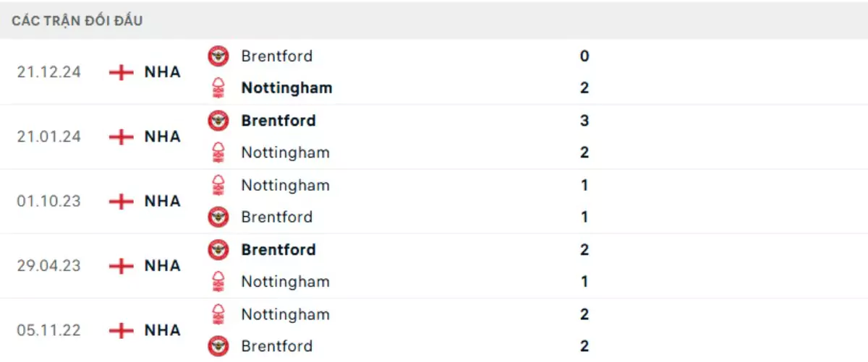
Task: Open Brentford team in 05.11.22 match
Action: click(277, 346)
